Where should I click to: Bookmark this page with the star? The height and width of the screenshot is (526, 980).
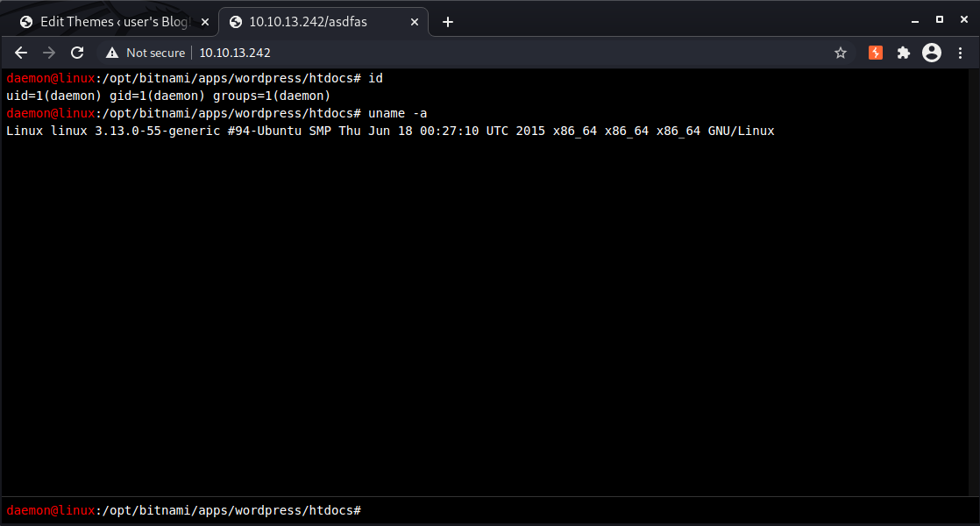(841, 53)
